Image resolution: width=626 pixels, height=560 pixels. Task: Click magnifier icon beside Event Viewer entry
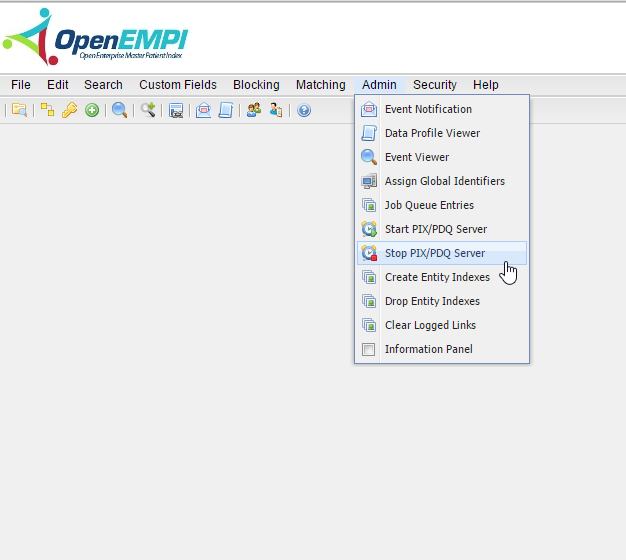coord(369,157)
